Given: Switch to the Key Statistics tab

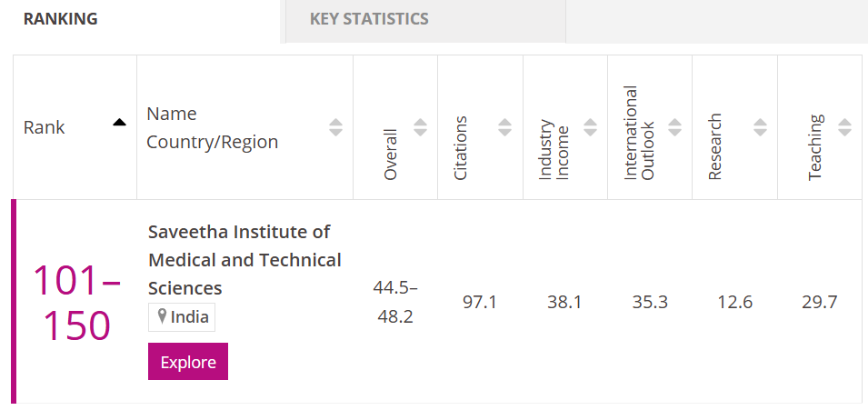Looking at the screenshot, I should 369,19.
